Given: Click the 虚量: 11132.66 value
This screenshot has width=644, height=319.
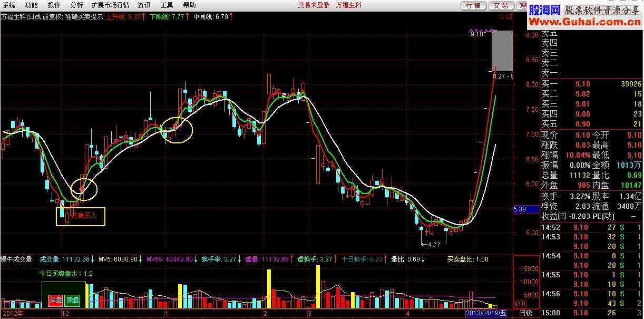Looking at the screenshot, I should click(267, 259).
